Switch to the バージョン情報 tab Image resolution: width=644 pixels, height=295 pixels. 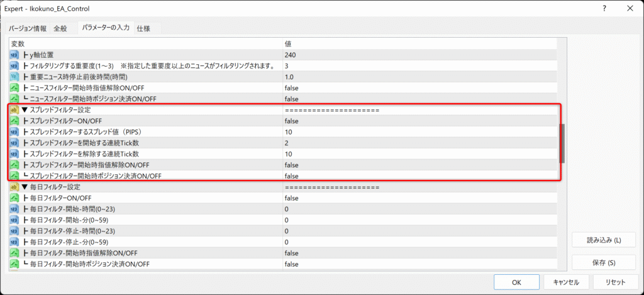[x=27, y=28]
